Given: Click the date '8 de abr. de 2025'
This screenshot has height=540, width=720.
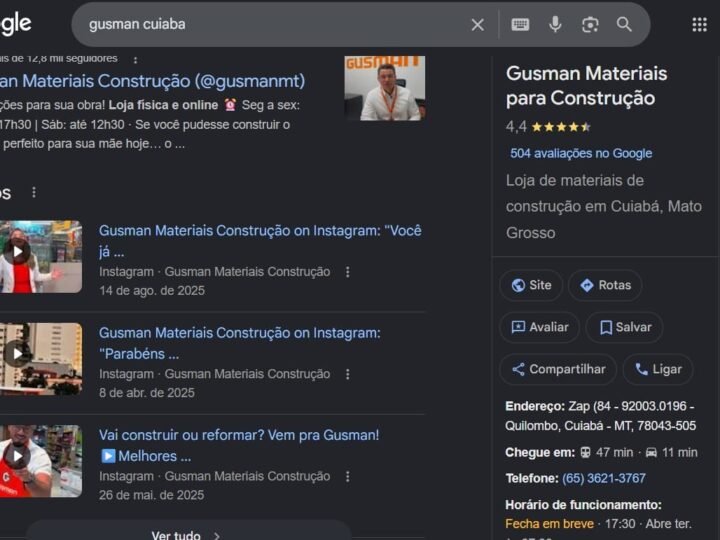Looking at the screenshot, I should (x=147, y=393).
